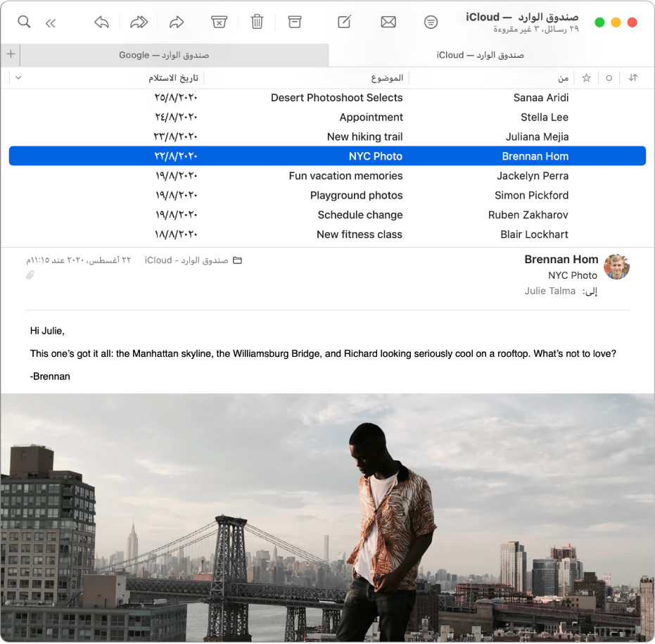Reply all using the double-arrow icon
This screenshot has width=655, height=644.
(x=139, y=22)
